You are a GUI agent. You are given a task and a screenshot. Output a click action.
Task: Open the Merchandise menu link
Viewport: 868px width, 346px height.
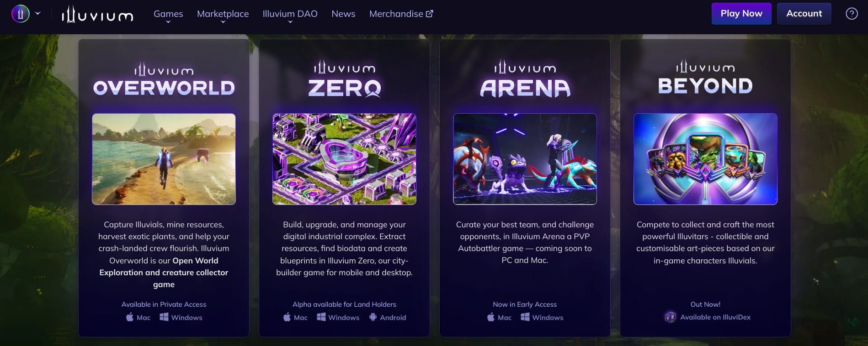(396, 14)
